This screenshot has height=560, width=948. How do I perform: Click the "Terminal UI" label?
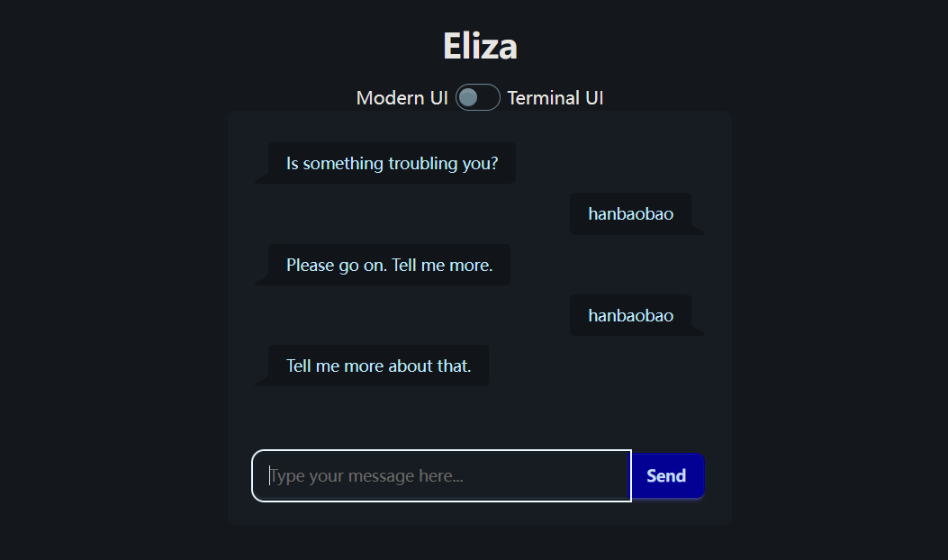click(x=555, y=98)
